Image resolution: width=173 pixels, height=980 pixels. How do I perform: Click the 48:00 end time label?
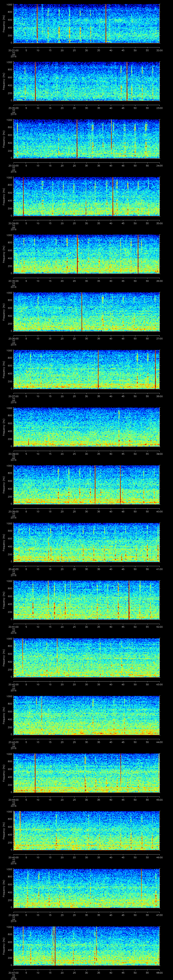[159, 972]
